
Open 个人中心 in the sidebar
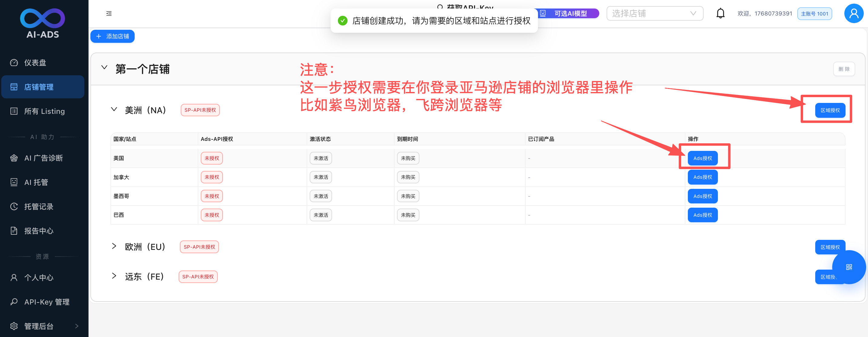point(42,277)
